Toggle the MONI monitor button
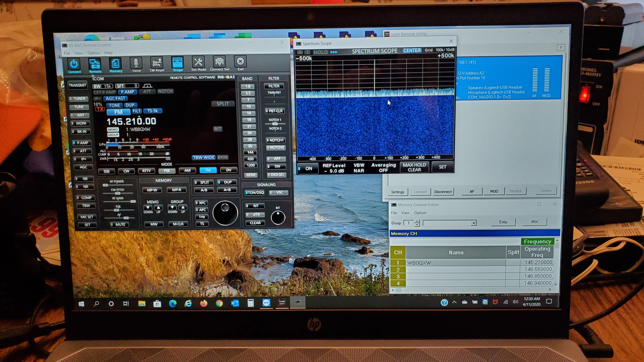Image resolution: width=644 pixels, height=362 pixels. 80,123
